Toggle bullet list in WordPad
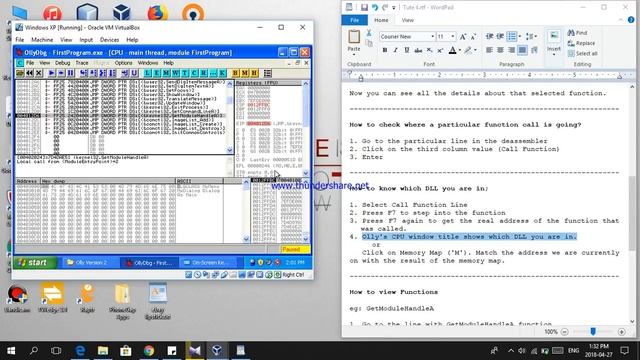 coord(511,36)
